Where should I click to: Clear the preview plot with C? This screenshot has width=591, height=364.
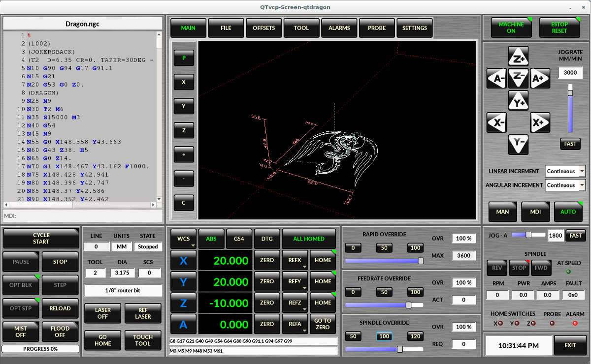click(x=184, y=203)
